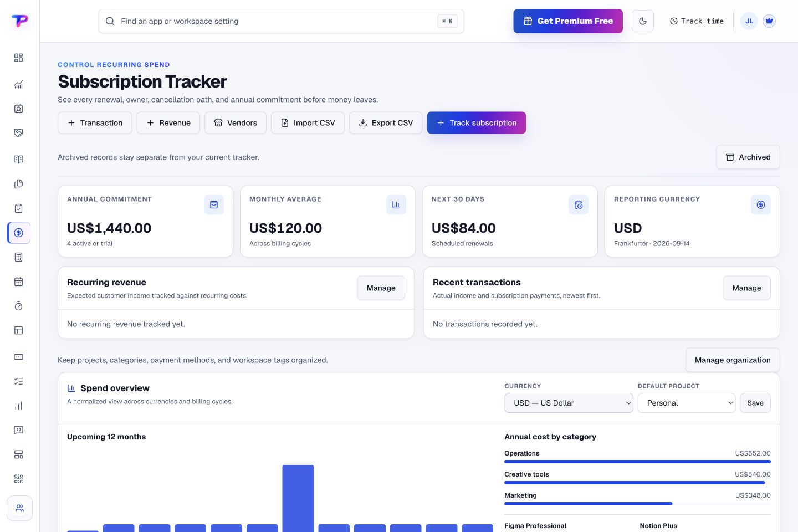The height and width of the screenshot is (532, 798).
Task: Open the copied documents sidebar icon
Action: (x=18, y=184)
